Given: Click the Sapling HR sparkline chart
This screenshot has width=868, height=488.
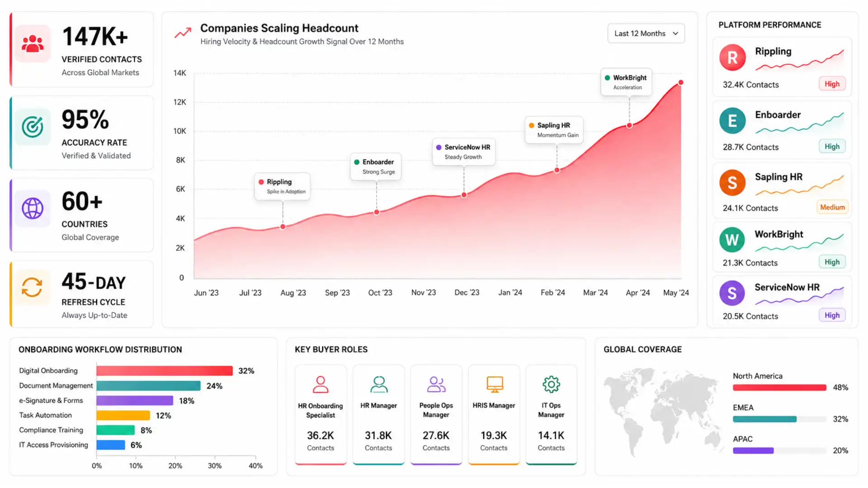Looking at the screenshot, I should (799, 185).
